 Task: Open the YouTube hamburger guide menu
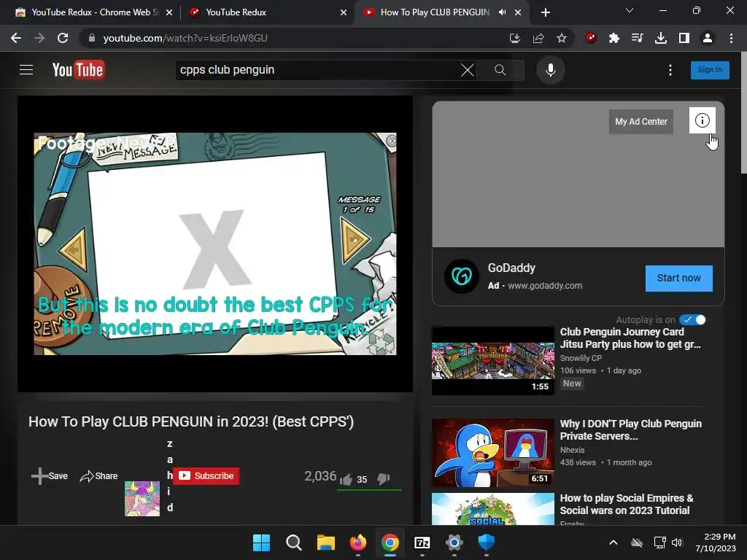26,70
